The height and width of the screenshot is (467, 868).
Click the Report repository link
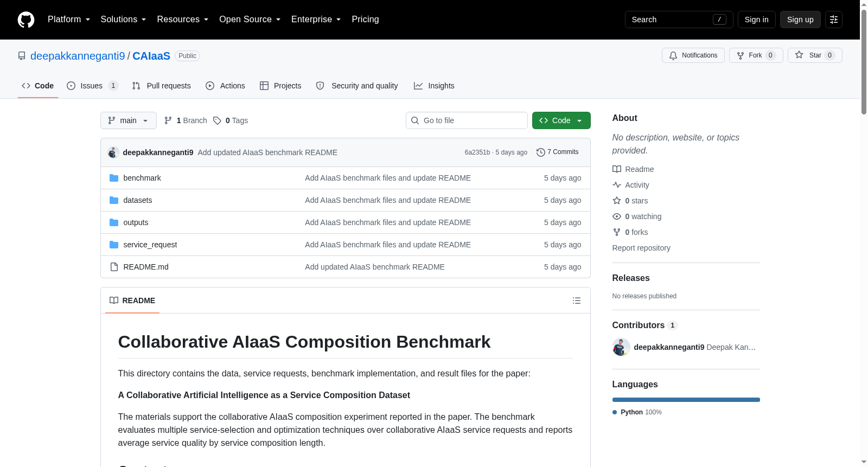click(x=641, y=248)
